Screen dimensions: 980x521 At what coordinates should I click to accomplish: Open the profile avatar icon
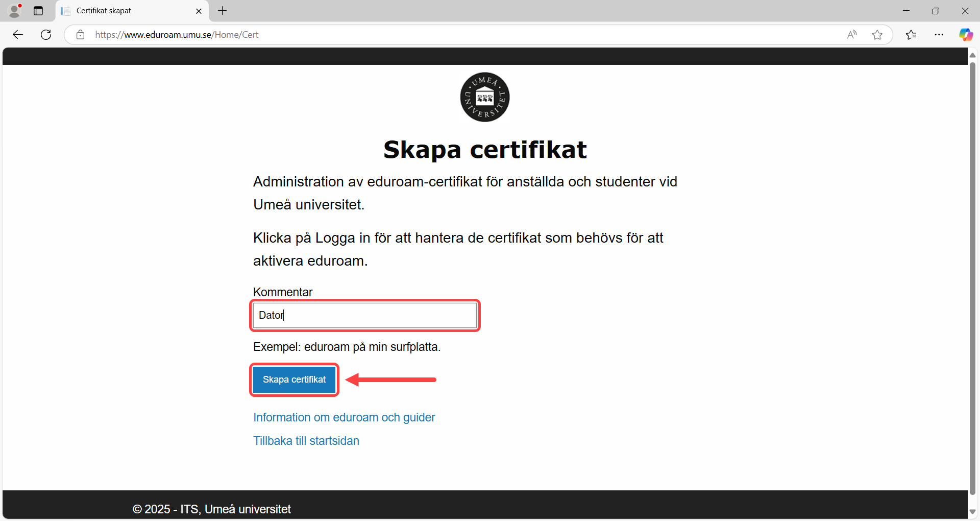pyautogui.click(x=15, y=11)
